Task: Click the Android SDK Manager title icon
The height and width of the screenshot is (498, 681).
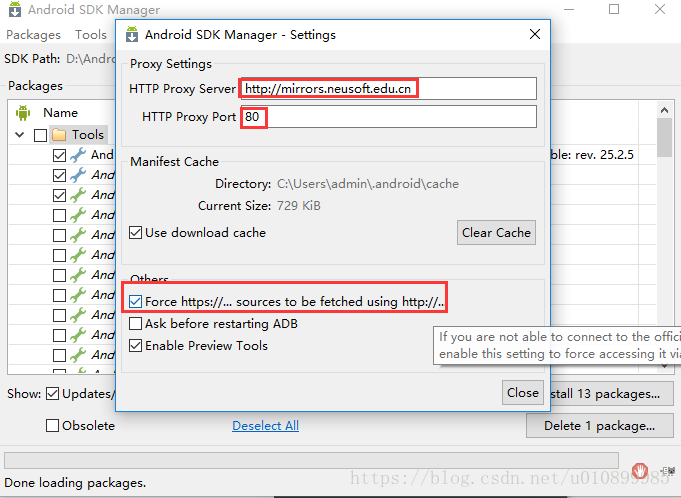Action: pos(15,9)
